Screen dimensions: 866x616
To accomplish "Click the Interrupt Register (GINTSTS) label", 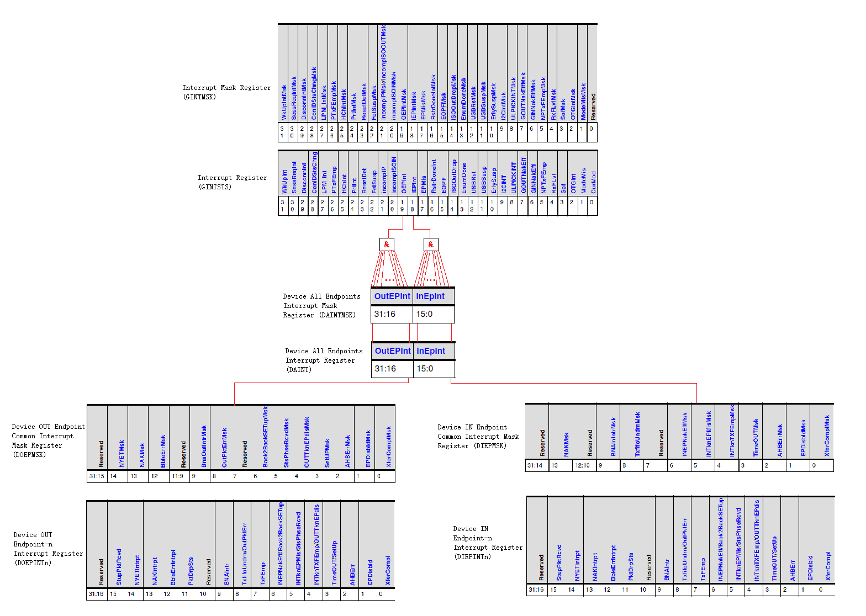I will point(232,182).
